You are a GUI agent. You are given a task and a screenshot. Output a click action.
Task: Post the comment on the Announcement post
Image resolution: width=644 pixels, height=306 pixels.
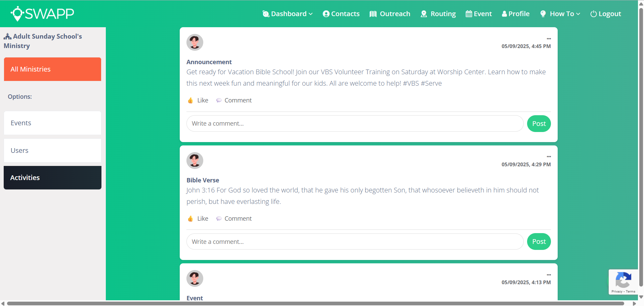click(539, 124)
